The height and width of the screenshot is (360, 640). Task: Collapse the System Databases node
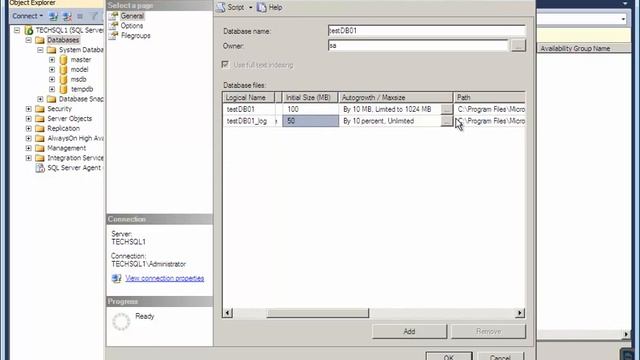point(40,50)
